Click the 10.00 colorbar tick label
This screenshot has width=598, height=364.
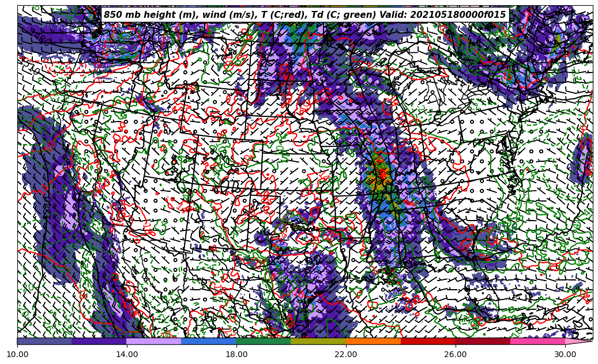click(17, 354)
